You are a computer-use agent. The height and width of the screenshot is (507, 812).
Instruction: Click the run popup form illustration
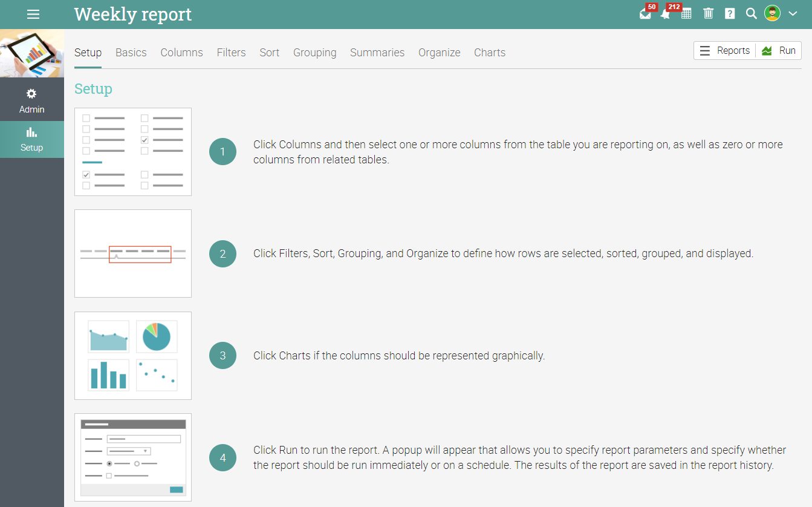pos(133,457)
